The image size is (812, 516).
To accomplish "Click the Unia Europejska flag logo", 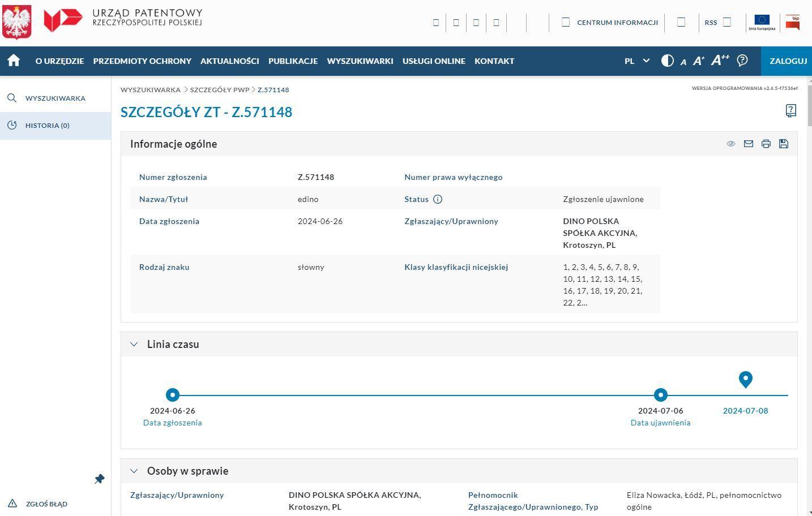I will [x=762, y=22].
